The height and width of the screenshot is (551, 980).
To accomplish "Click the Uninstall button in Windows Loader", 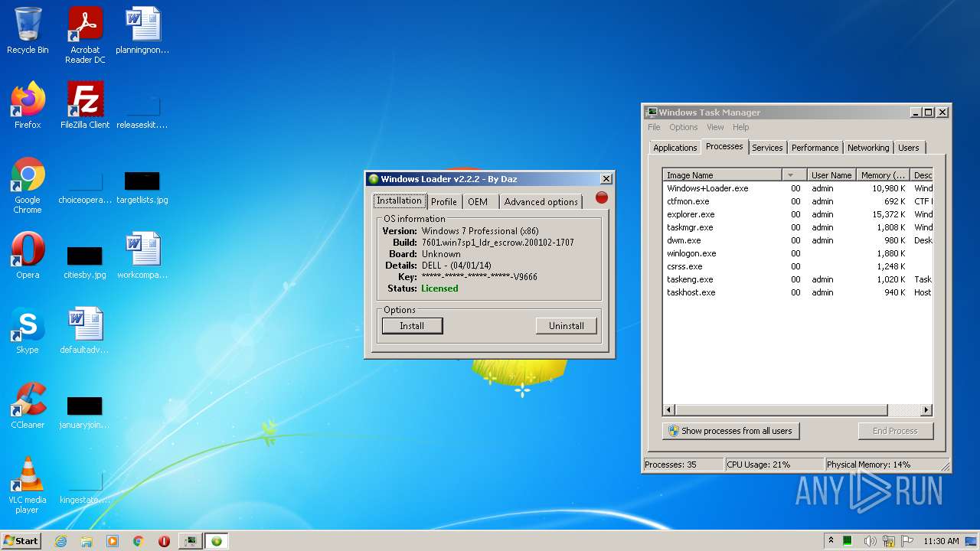I will point(567,326).
